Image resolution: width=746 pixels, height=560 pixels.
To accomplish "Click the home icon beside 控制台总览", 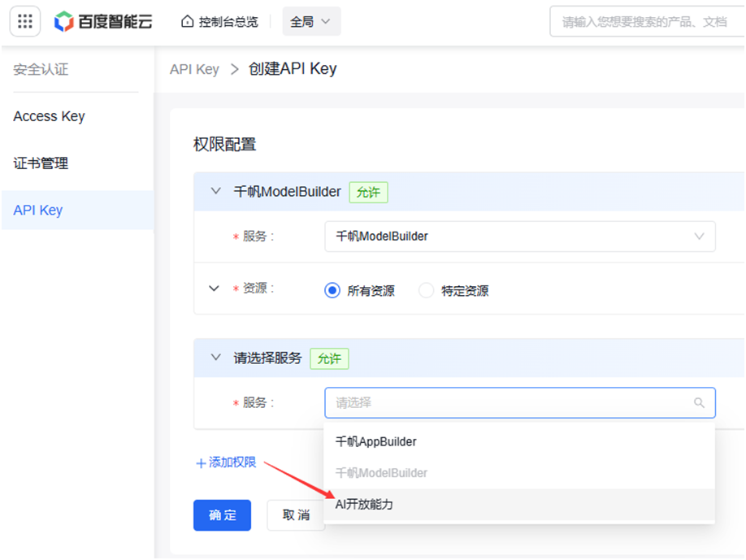I will [x=187, y=21].
